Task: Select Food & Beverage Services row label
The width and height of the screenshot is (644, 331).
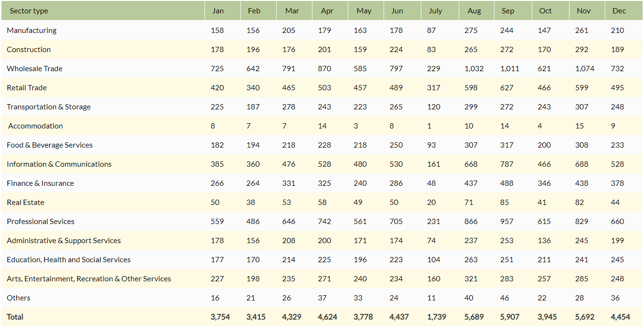Action: (50, 145)
